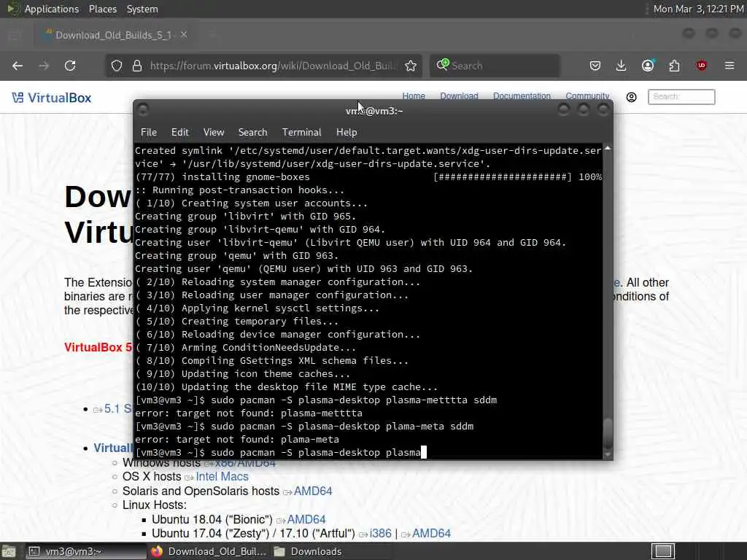Open terminal Help menu

(x=347, y=133)
